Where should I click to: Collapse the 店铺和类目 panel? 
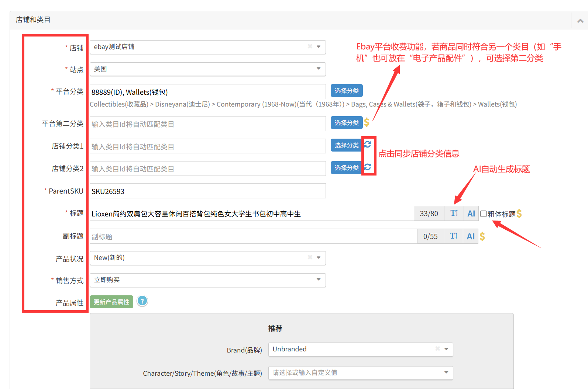580,21
